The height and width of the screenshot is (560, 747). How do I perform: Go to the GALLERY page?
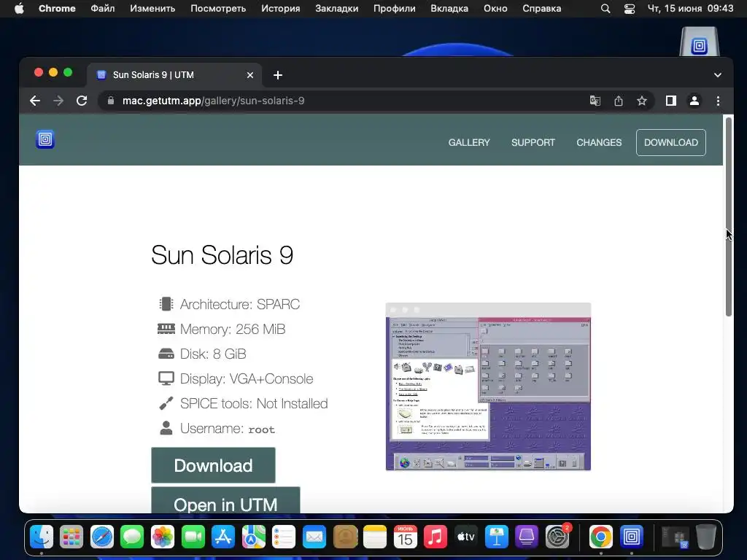click(x=469, y=142)
